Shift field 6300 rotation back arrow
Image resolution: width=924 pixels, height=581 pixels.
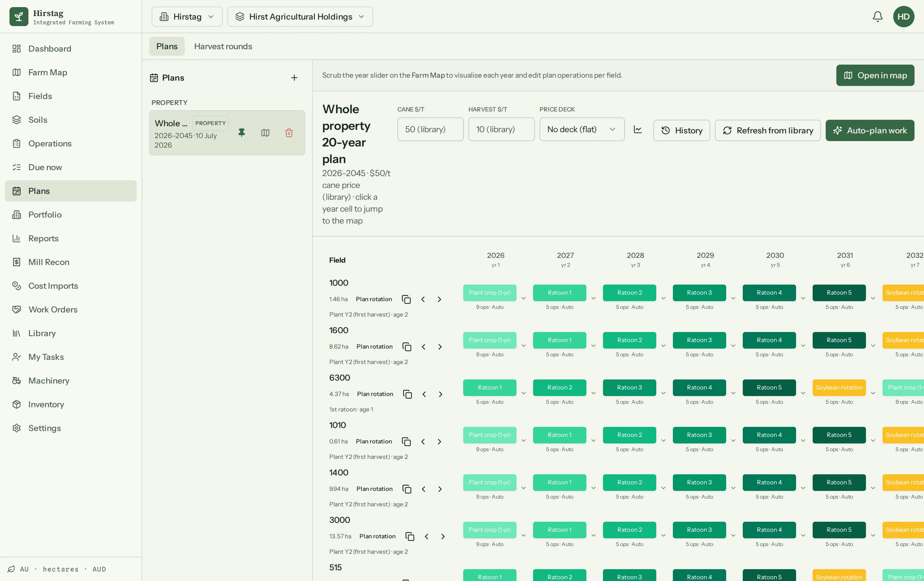[x=424, y=394]
